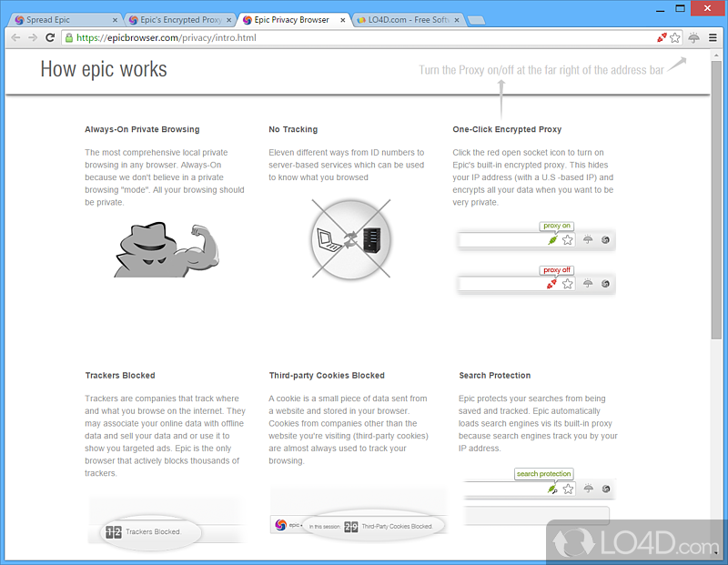Click the Trackers Blocked counter digits

pyautogui.click(x=113, y=532)
